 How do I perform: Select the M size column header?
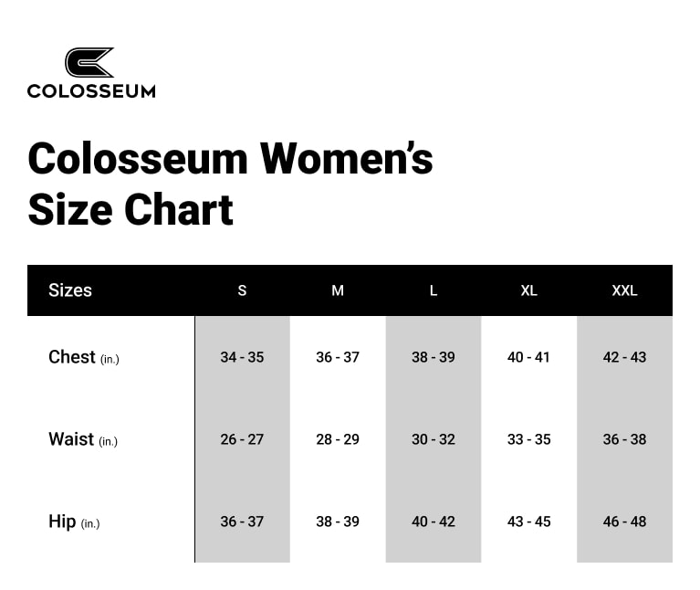click(338, 290)
